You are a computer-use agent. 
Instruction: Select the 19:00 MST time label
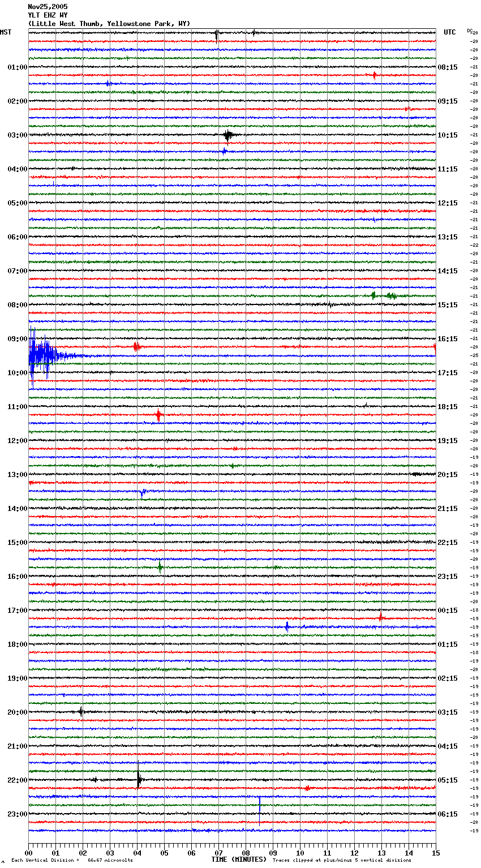click(x=17, y=678)
